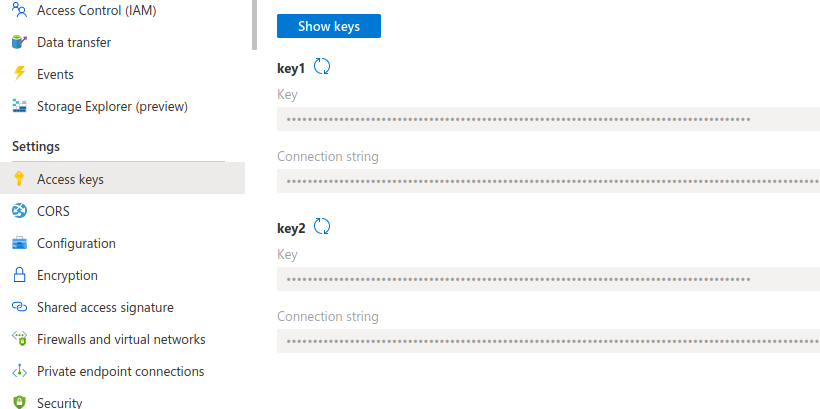The height and width of the screenshot is (409, 820).
Task: Regenerate key2 with the rotate icon
Action: (x=322, y=227)
